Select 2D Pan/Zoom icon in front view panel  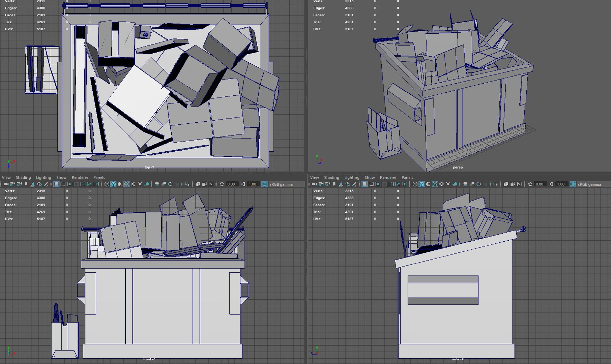tap(39, 184)
